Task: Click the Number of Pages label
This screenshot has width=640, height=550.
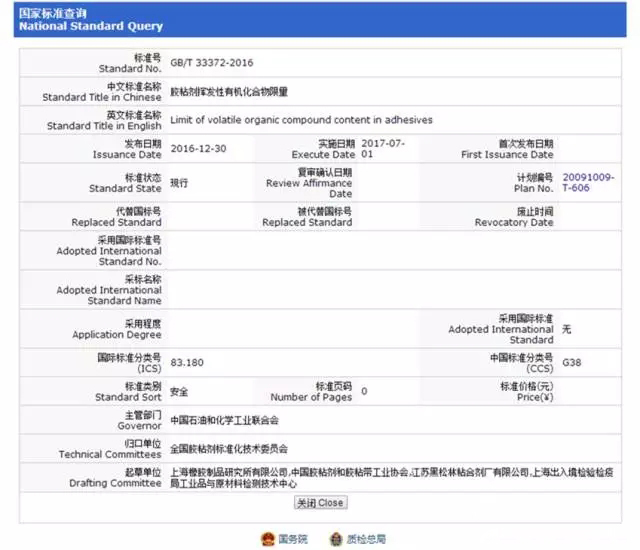Action: coord(311,392)
